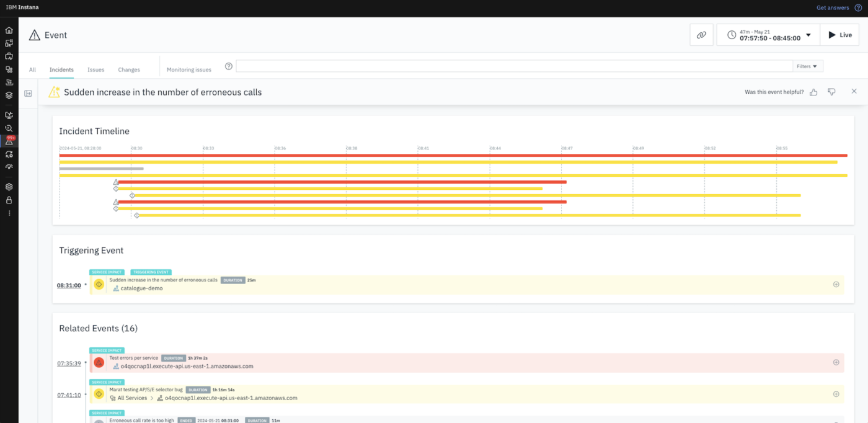This screenshot has width=868, height=423.
Task: Click thumbs up for event helpfulness
Action: [813, 92]
